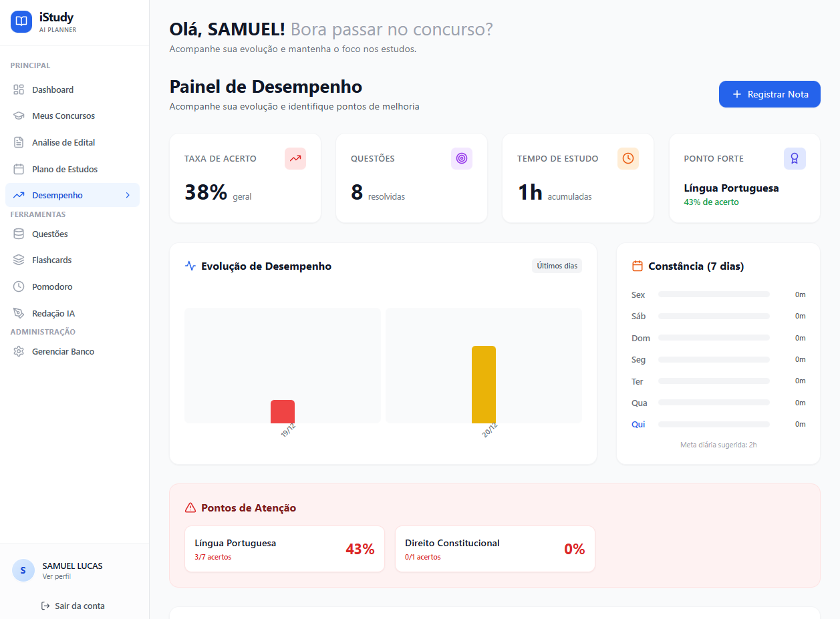Click the warning triangle icon in Pontos de Atenção
Screen dimensions: 840x619
190,507
